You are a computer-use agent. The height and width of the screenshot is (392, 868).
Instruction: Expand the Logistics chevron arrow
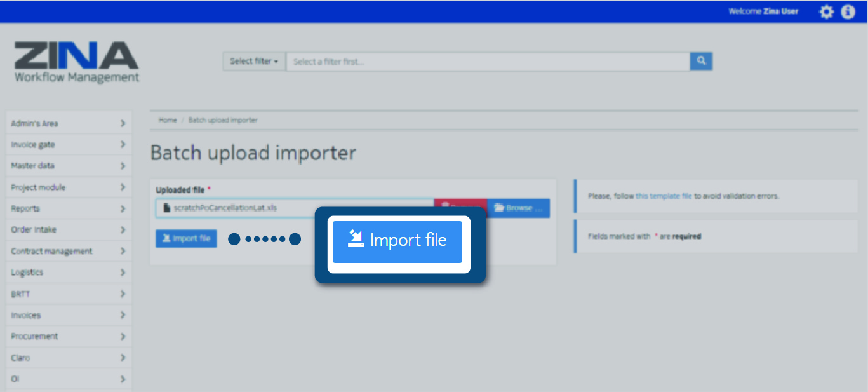(x=123, y=273)
